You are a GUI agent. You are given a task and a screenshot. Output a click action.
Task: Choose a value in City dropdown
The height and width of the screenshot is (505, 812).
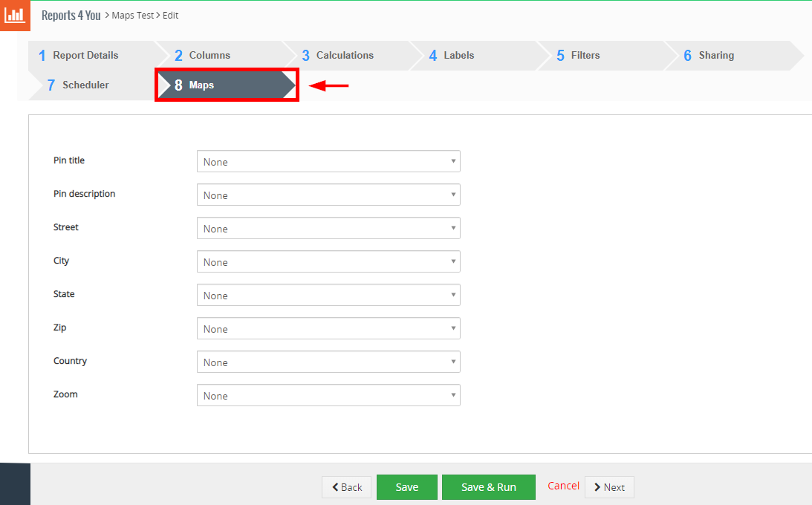point(328,262)
